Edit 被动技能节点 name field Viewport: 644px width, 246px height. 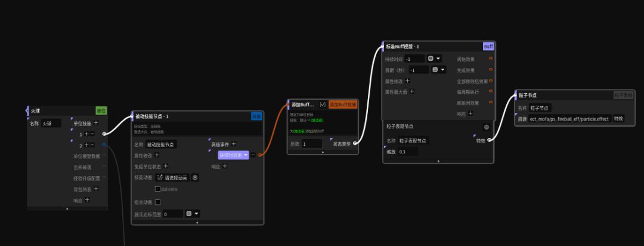(162, 144)
